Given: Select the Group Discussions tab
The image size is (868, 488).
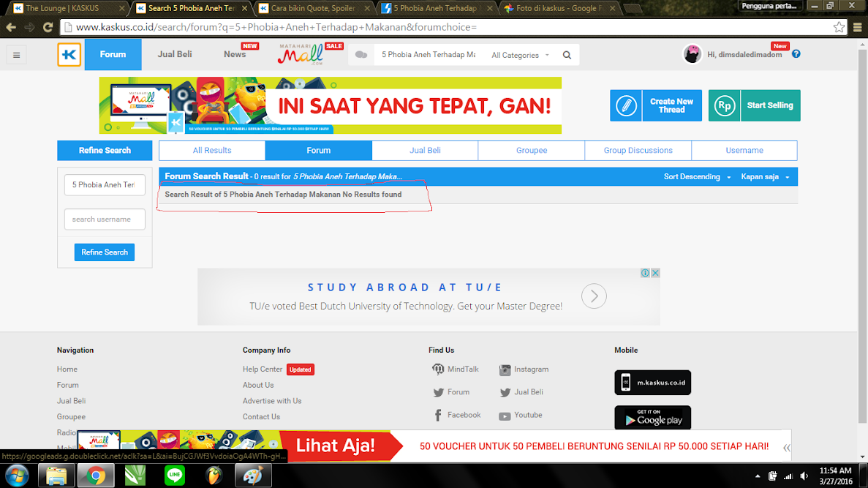Looking at the screenshot, I should 638,150.
